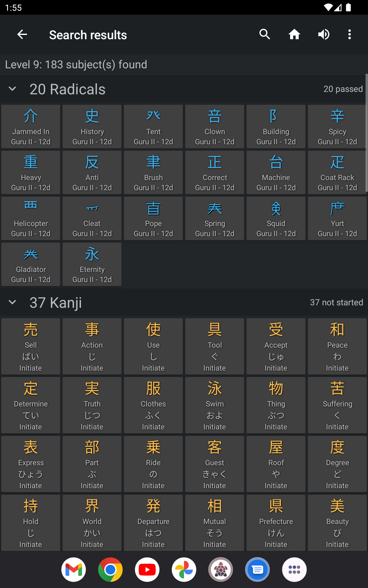Open the Sell kanji card
368x588 pixels.
(x=31, y=346)
